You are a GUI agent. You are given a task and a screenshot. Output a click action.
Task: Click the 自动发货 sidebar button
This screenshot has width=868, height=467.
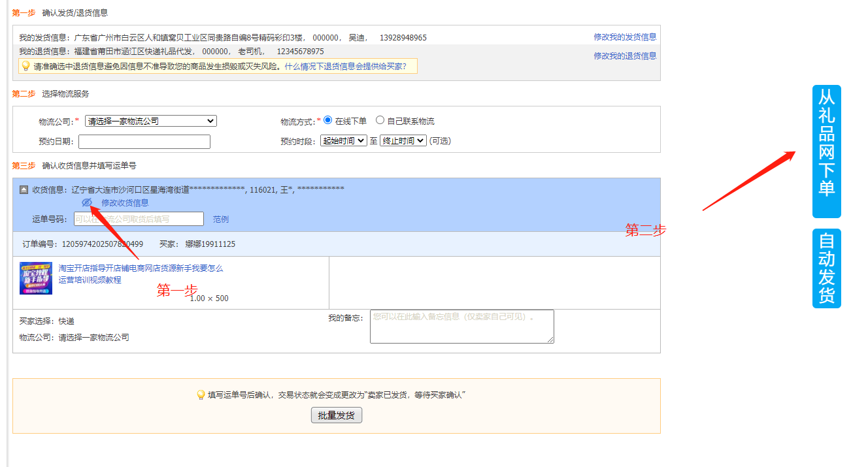(x=826, y=268)
